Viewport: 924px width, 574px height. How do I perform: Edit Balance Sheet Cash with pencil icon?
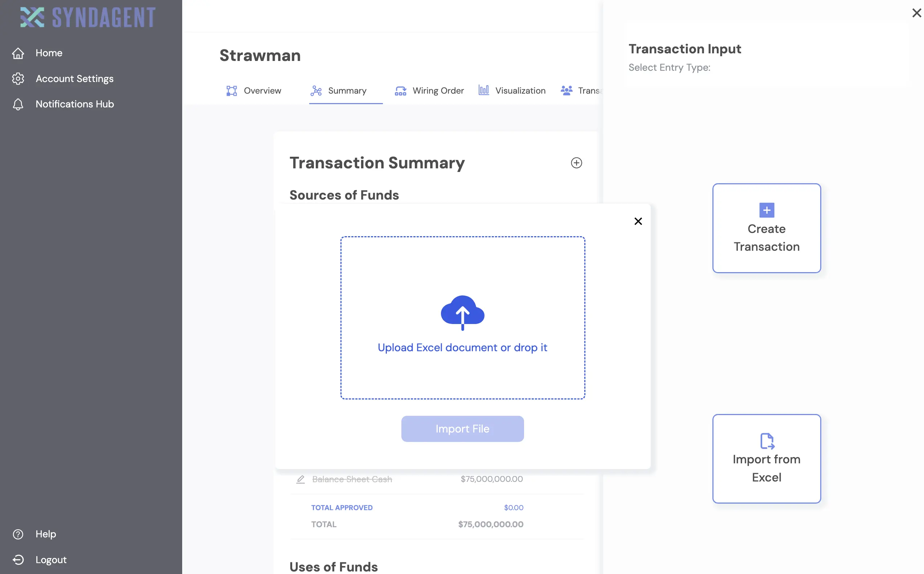[300, 479]
